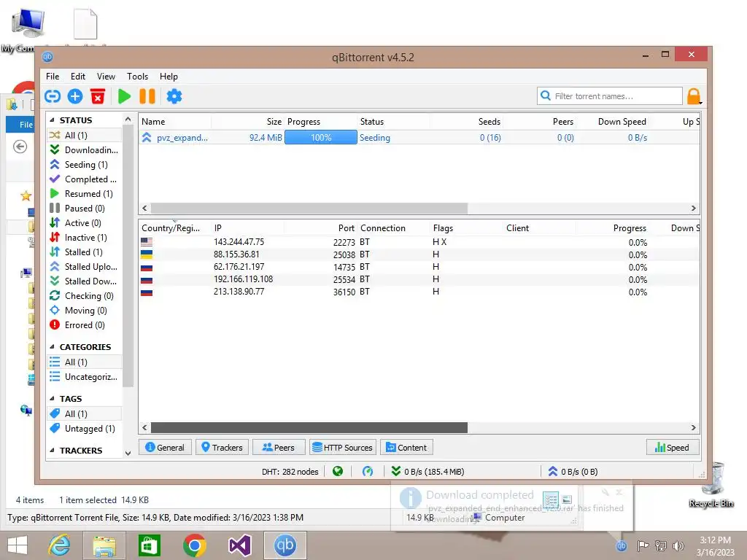Viewport: 747px width, 560px height.
Task: Click the orange lock UI icon
Action: pos(694,96)
